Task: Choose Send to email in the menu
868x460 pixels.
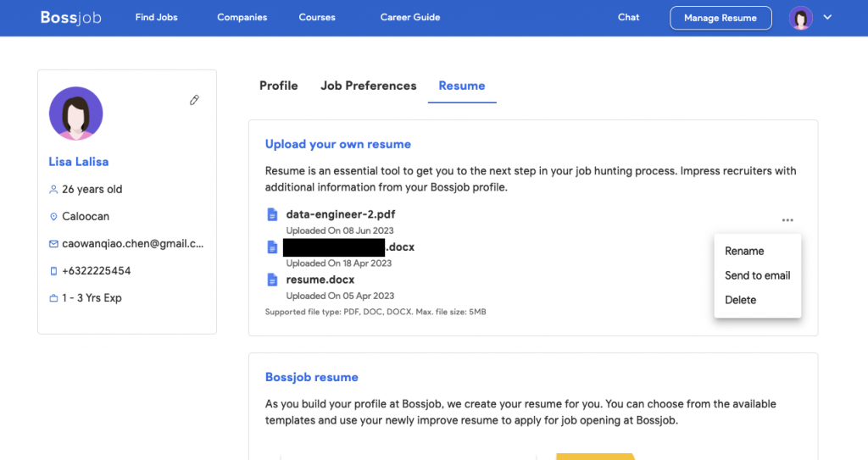Action: coord(757,275)
